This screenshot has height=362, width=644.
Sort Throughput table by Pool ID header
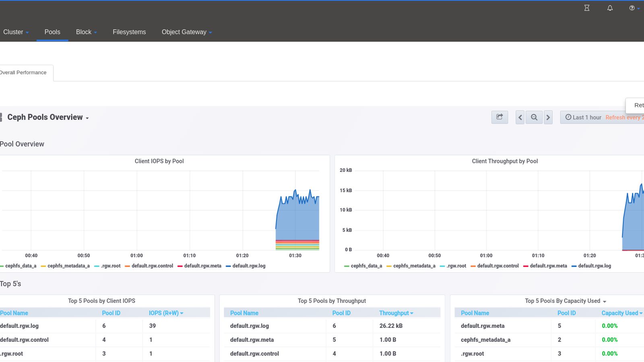click(341, 313)
